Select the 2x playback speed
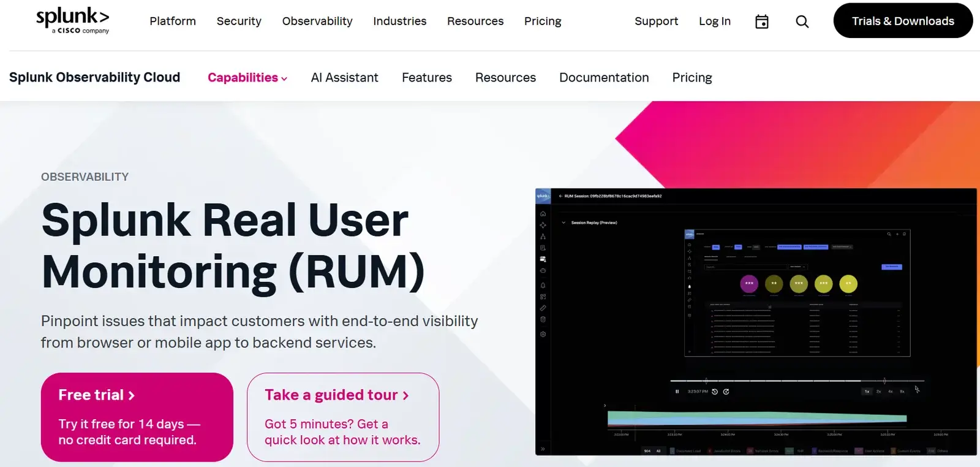 [x=878, y=391]
